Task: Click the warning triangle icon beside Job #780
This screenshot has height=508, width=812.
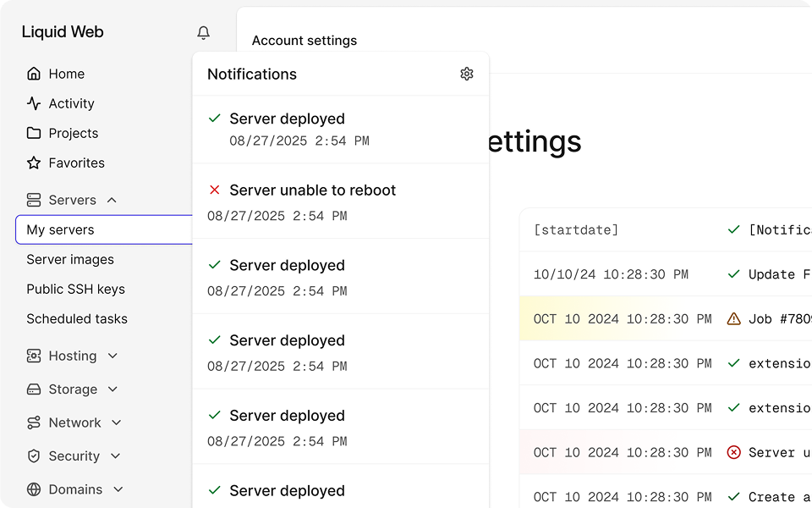Action: (734, 318)
